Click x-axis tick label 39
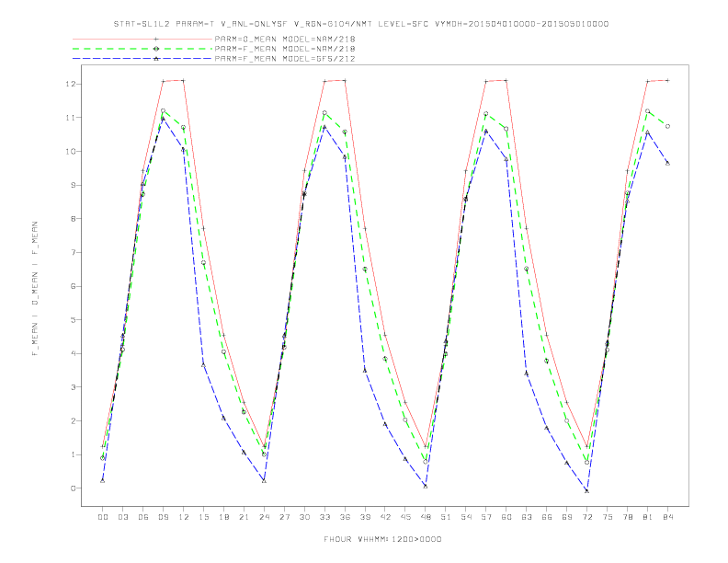 [x=365, y=517]
